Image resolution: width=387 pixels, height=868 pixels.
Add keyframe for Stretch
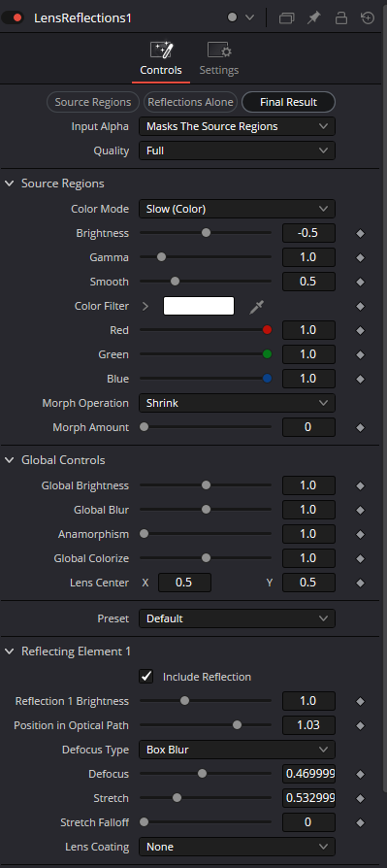pyautogui.click(x=361, y=799)
